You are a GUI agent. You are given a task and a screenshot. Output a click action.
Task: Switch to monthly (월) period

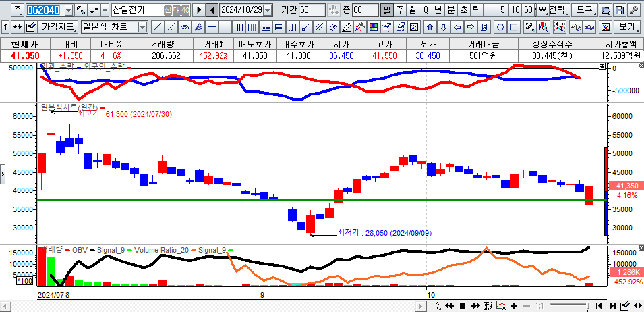pos(412,10)
